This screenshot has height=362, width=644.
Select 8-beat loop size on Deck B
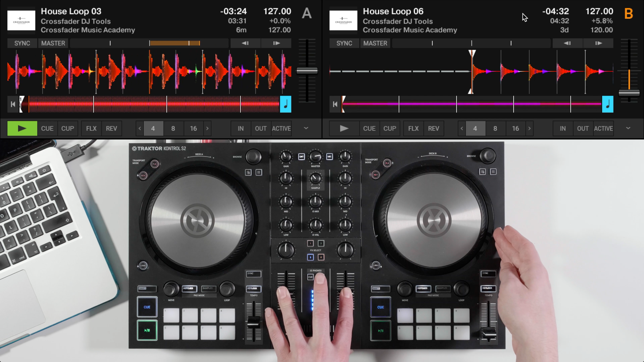pyautogui.click(x=495, y=128)
